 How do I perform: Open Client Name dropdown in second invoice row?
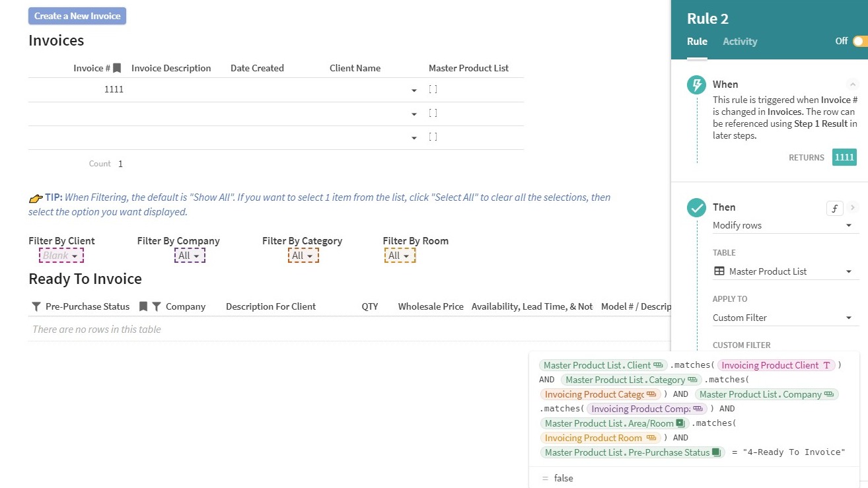pos(414,114)
